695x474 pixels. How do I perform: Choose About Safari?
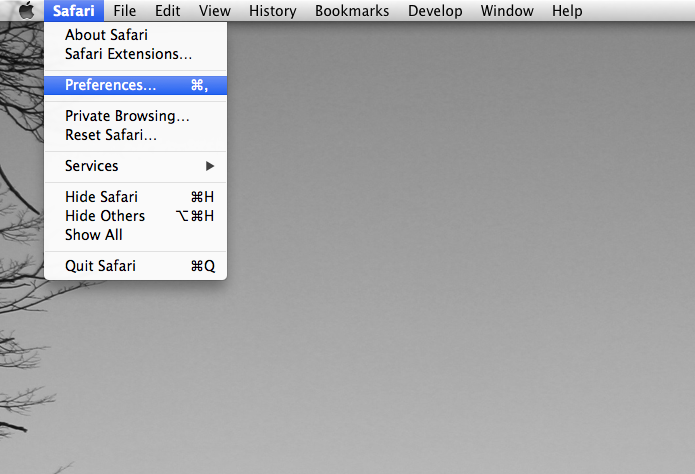136,35
